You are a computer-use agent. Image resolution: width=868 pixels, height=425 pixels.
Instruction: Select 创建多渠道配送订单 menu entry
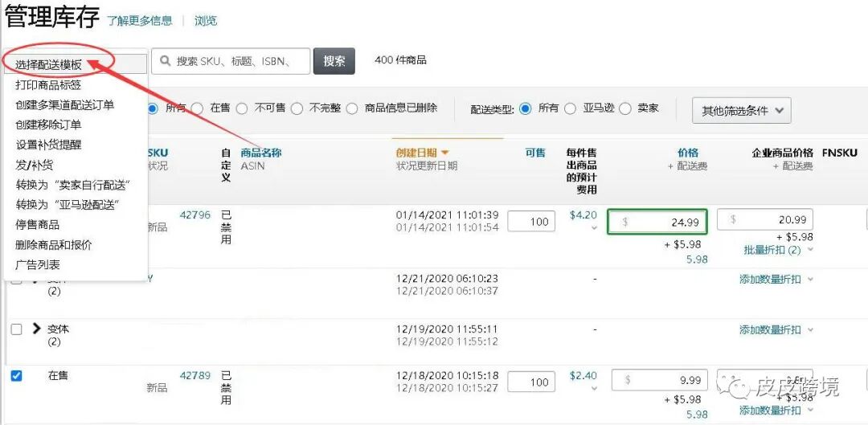coord(65,104)
